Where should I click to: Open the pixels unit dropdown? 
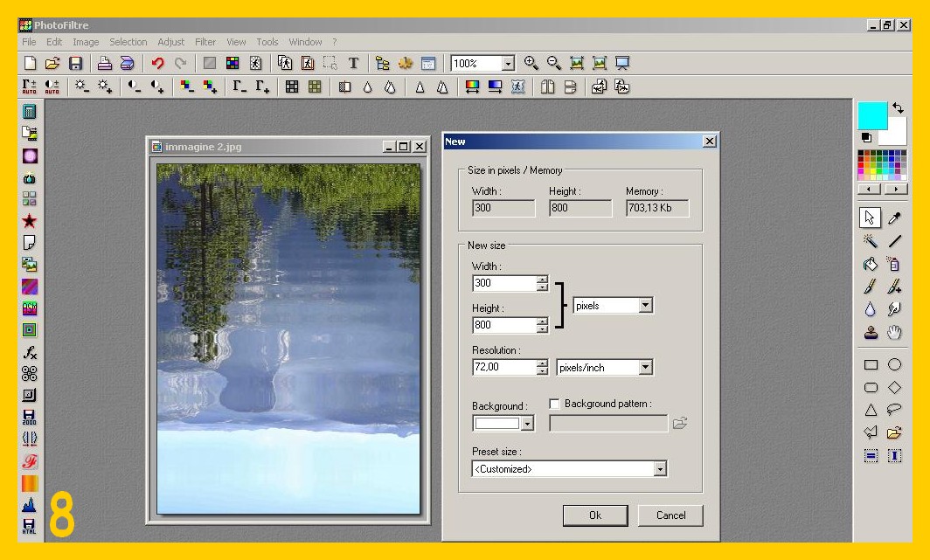tap(645, 306)
